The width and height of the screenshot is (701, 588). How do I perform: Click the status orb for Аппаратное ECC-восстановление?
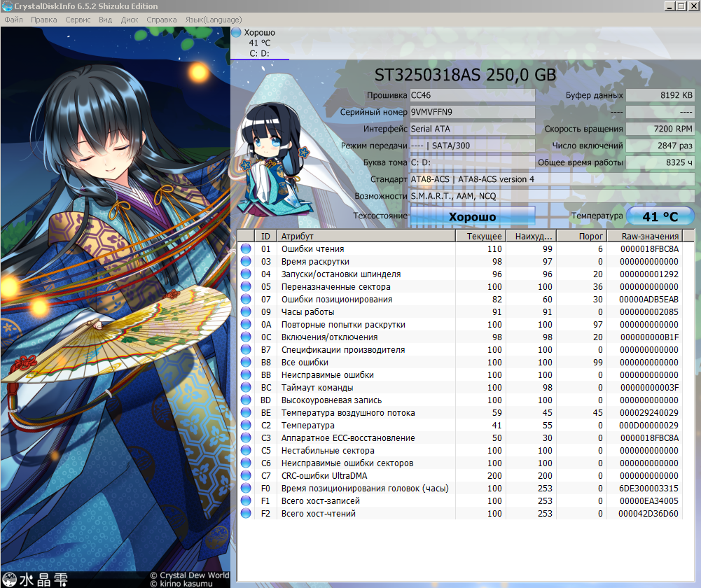coord(245,438)
